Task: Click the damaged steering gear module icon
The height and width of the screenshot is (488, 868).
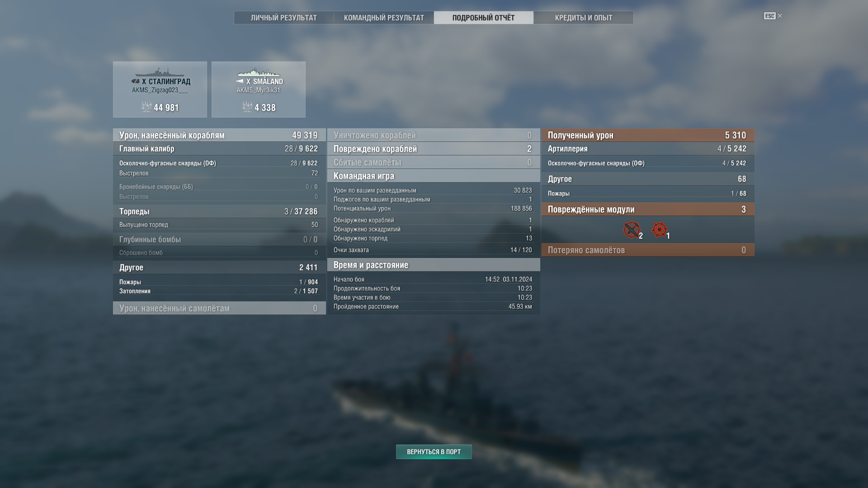Action: pyautogui.click(x=659, y=230)
